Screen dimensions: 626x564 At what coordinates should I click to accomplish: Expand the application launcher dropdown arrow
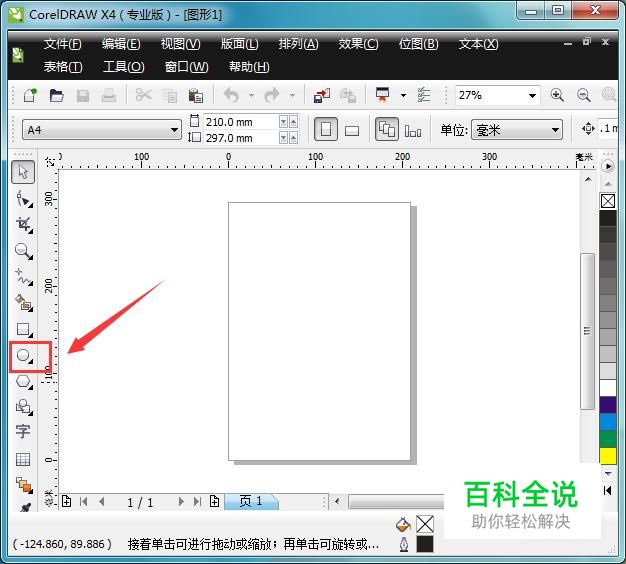[x=403, y=95]
